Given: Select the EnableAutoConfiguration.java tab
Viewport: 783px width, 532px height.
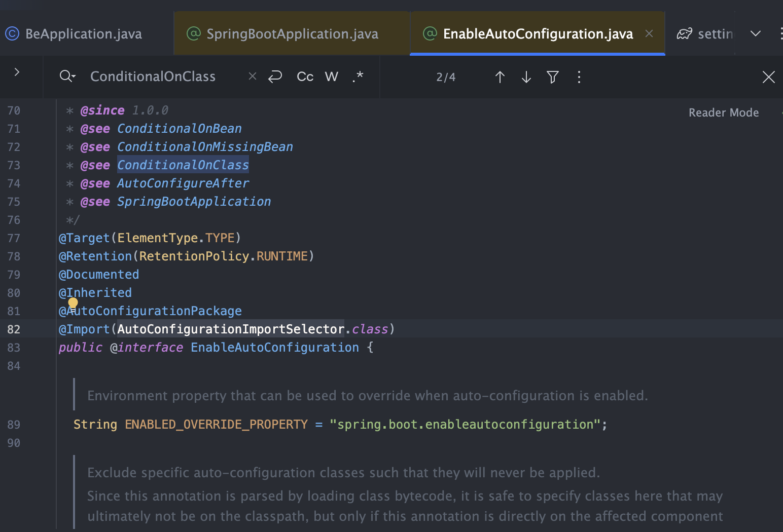Looking at the screenshot, I should click(538, 34).
